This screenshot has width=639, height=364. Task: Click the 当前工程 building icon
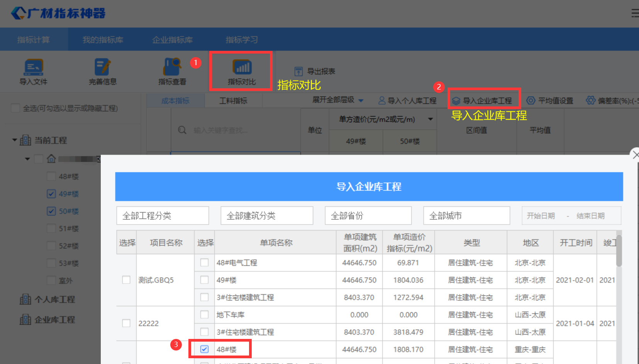point(25,140)
